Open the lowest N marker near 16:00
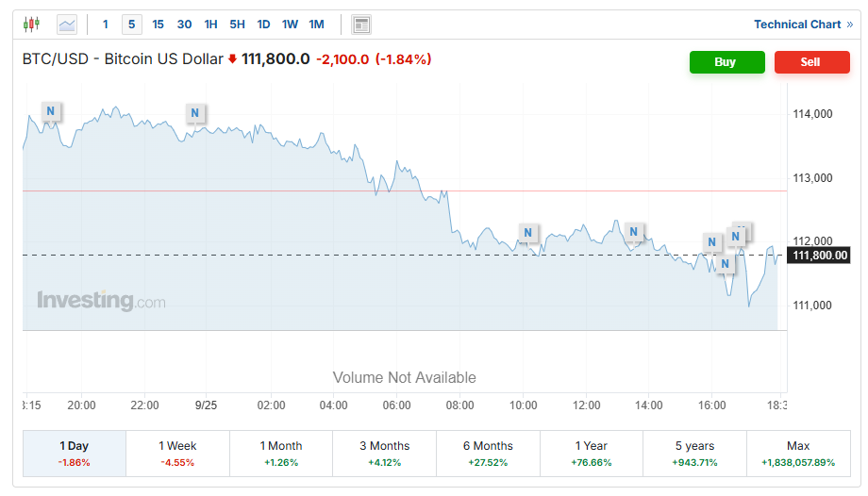The width and height of the screenshot is (868, 496). (x=725, y=264)
